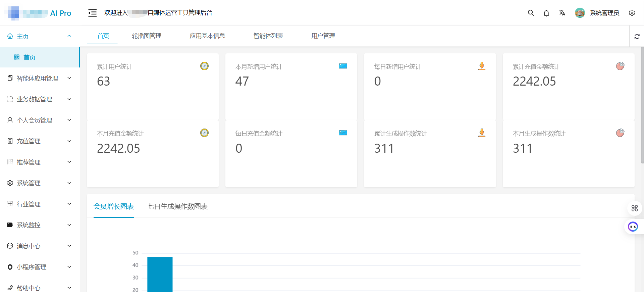Screen dimensions: 644x292
Task: Select 首页 item in sidebar
Action: tap(40, 57)
